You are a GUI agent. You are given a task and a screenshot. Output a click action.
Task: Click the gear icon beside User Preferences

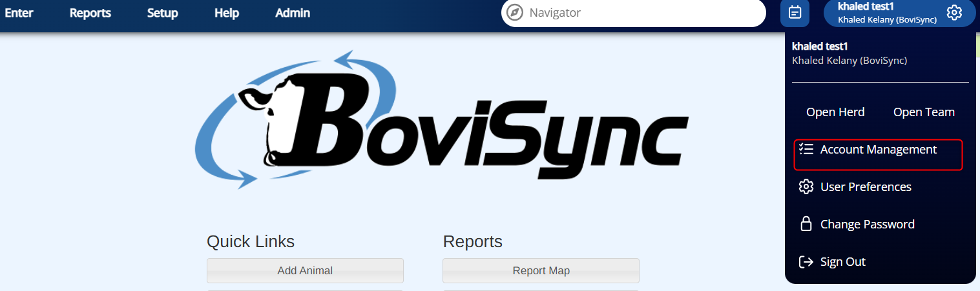806,187
